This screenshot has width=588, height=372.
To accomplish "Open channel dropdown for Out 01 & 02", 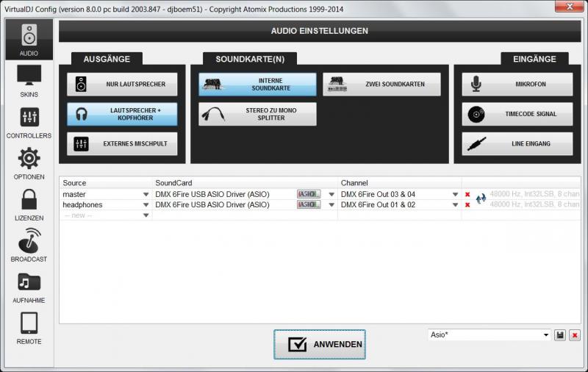I will pyautogui.click(x=455, y=205).
